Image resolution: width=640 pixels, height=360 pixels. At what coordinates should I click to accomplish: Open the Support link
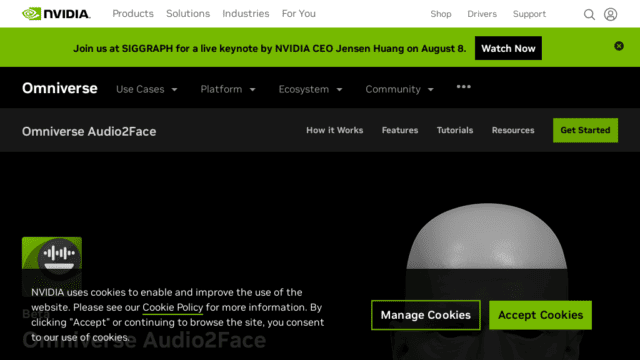click(529, 14)
